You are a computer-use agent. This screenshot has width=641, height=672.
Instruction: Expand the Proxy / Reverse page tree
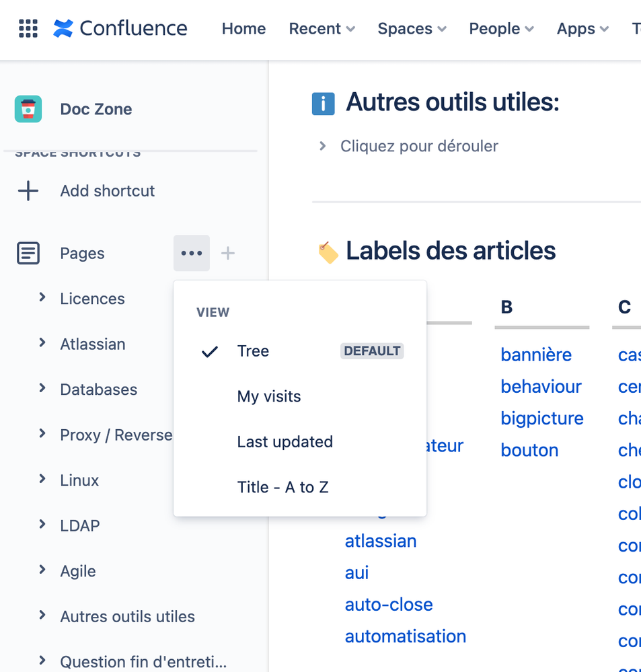42,433
